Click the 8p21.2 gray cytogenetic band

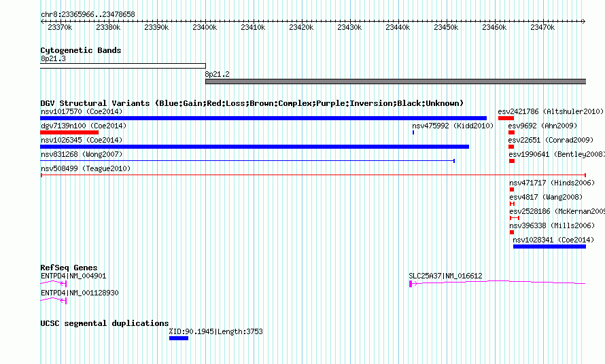point(396,81)
